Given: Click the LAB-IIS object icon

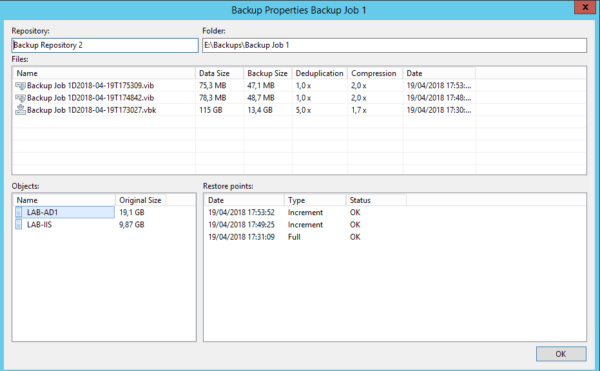Looking at the screenshot, I should tap(19, 225).
